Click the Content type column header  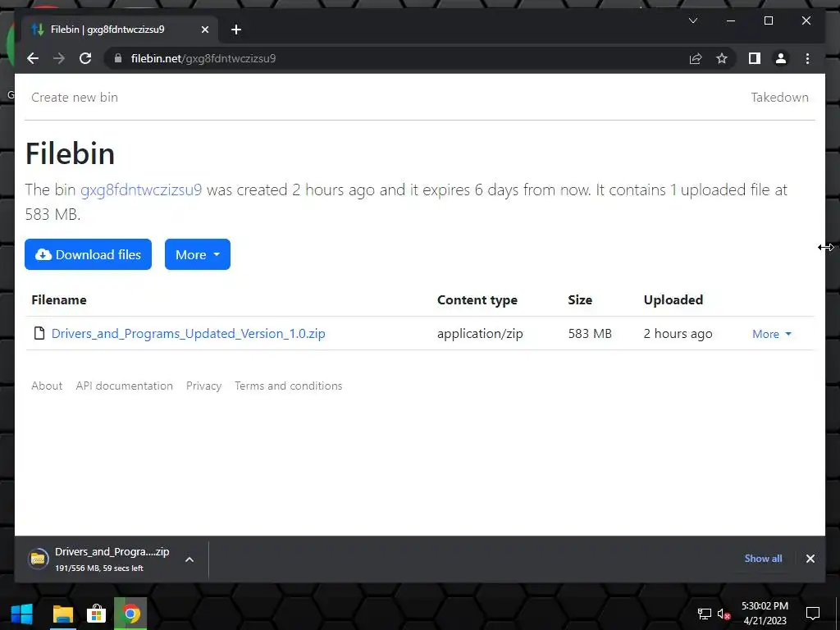point(477,300)
